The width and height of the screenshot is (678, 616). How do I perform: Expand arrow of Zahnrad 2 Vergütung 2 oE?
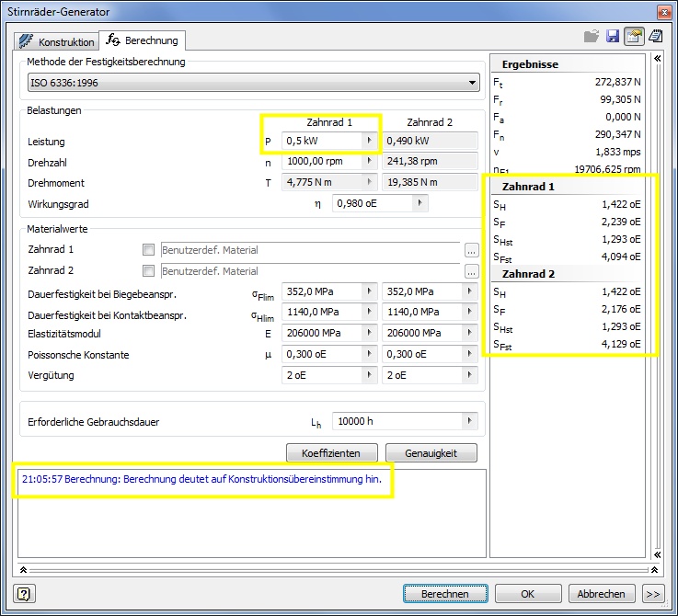pos(469,375)
